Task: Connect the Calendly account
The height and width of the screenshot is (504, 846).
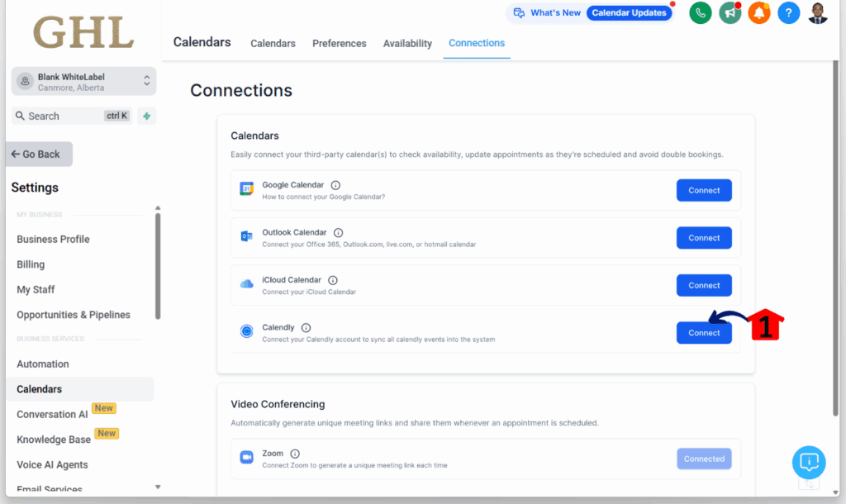Action: tap(704, 333)
